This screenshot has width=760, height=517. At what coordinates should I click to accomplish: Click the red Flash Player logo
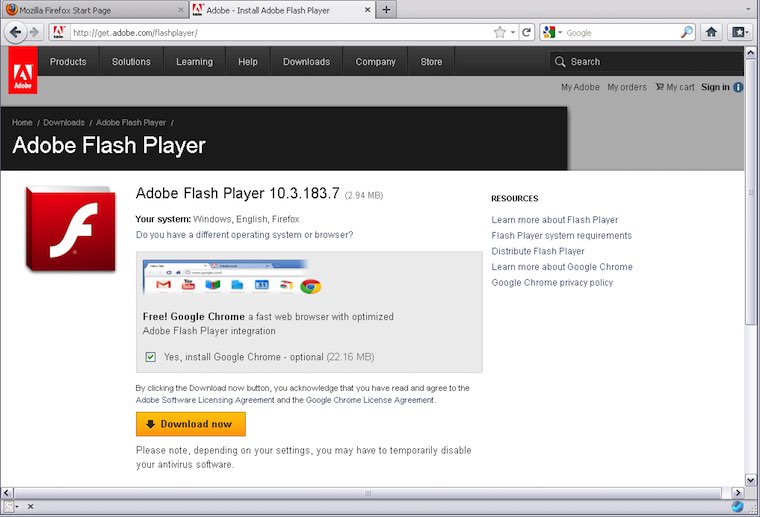click(71, 229)
